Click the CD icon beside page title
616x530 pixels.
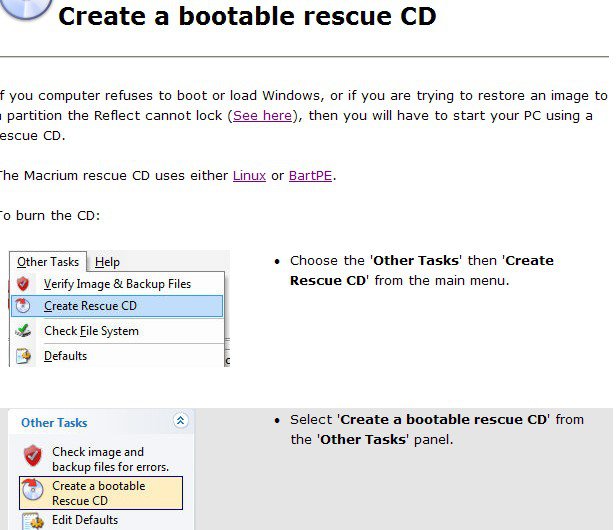point(26,9)
